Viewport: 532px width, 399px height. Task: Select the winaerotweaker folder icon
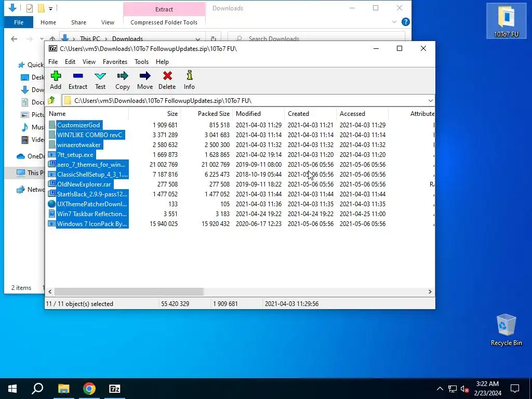(52, 144)
